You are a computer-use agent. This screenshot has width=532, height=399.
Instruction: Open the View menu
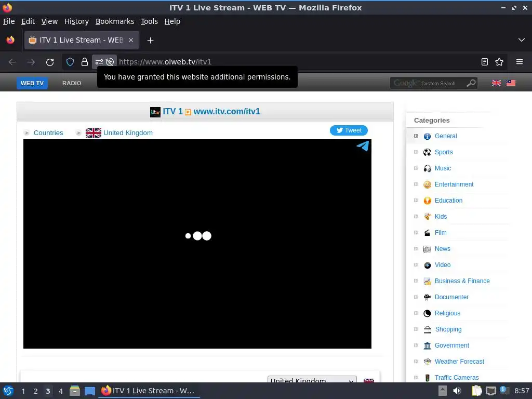coord(49,21)
